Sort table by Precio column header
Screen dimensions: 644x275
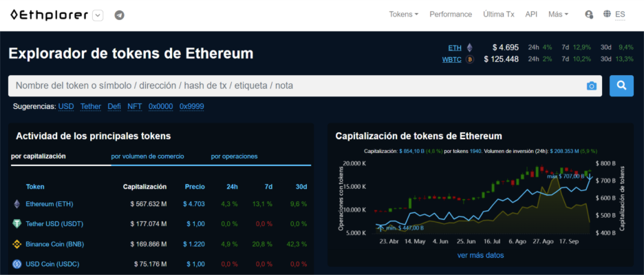(x=195, y=187)
